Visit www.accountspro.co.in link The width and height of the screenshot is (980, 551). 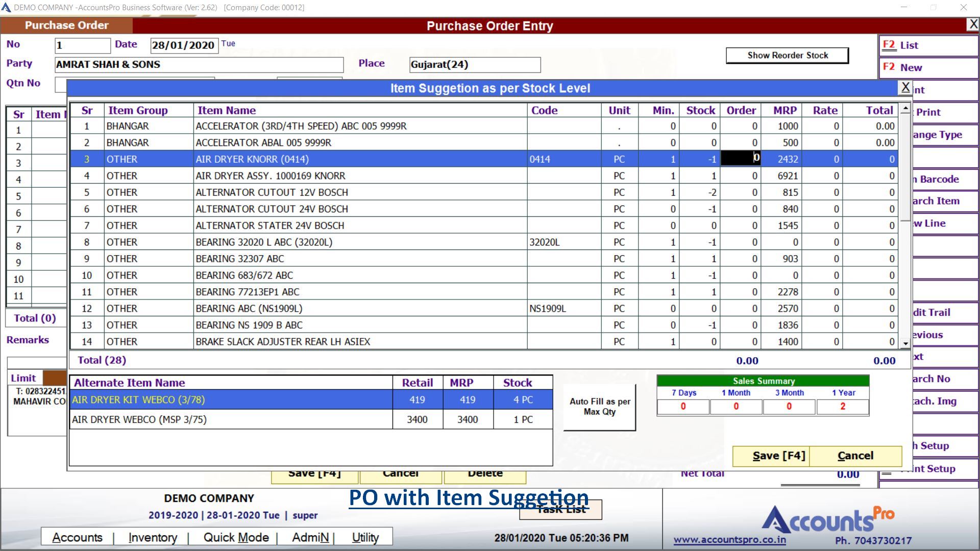coord(729,540)
